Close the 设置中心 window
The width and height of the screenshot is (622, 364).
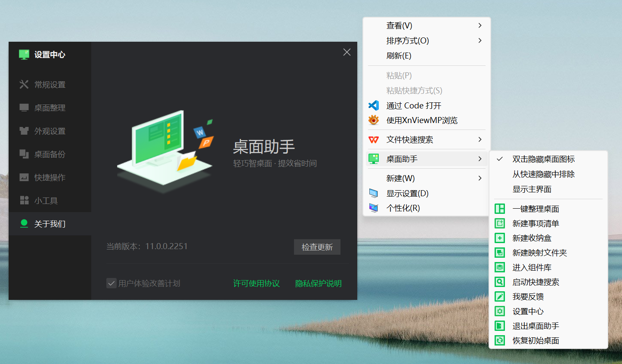coord(347,52)
